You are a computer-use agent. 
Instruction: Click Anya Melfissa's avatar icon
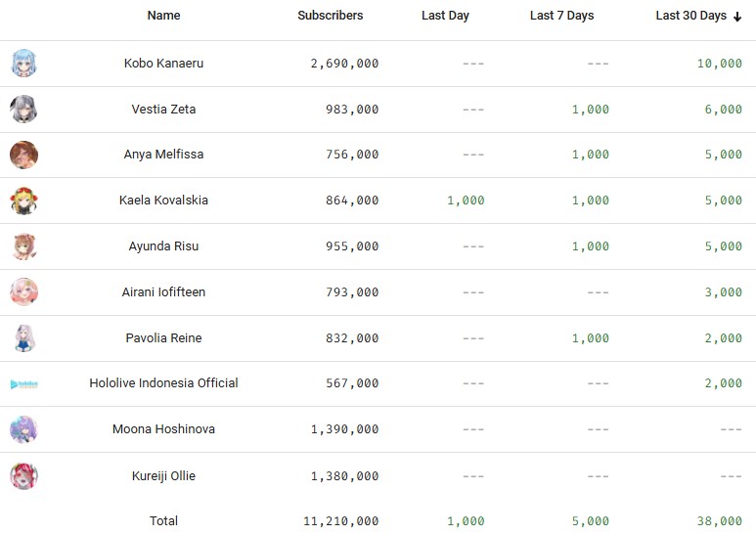[x=23, y=155]
